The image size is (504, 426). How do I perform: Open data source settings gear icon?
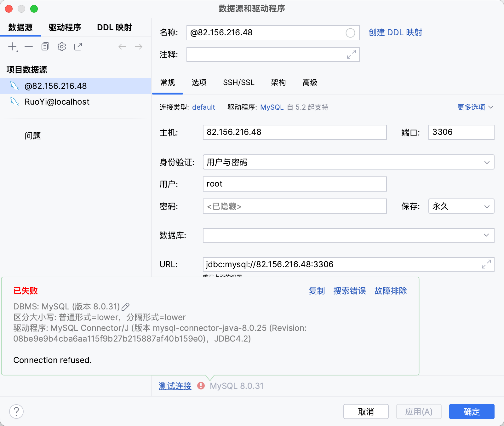tap(62, 47)
